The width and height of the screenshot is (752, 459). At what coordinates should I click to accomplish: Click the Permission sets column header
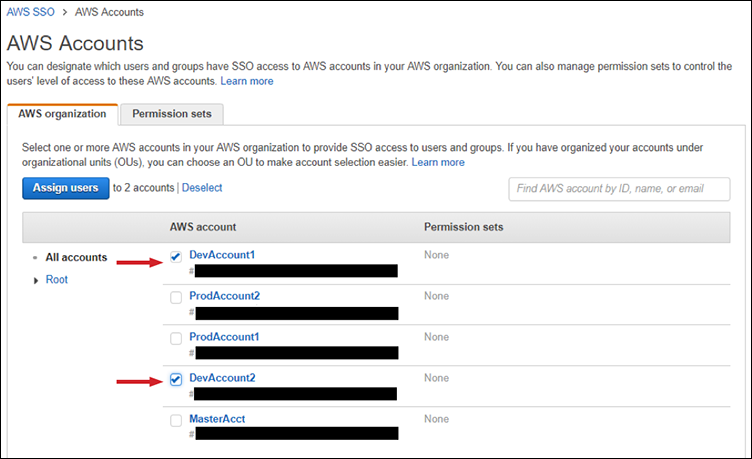(463, 227)
